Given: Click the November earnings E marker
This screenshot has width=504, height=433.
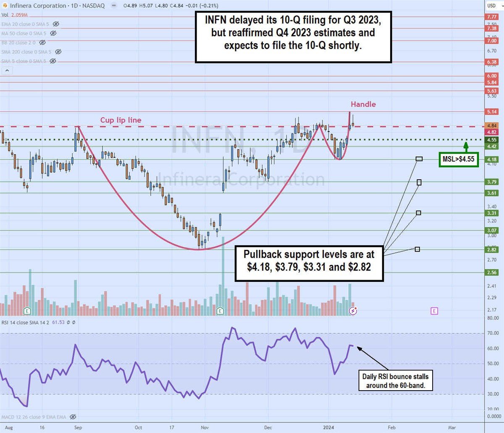Looking at the screenshot, I should coord(220,311).
